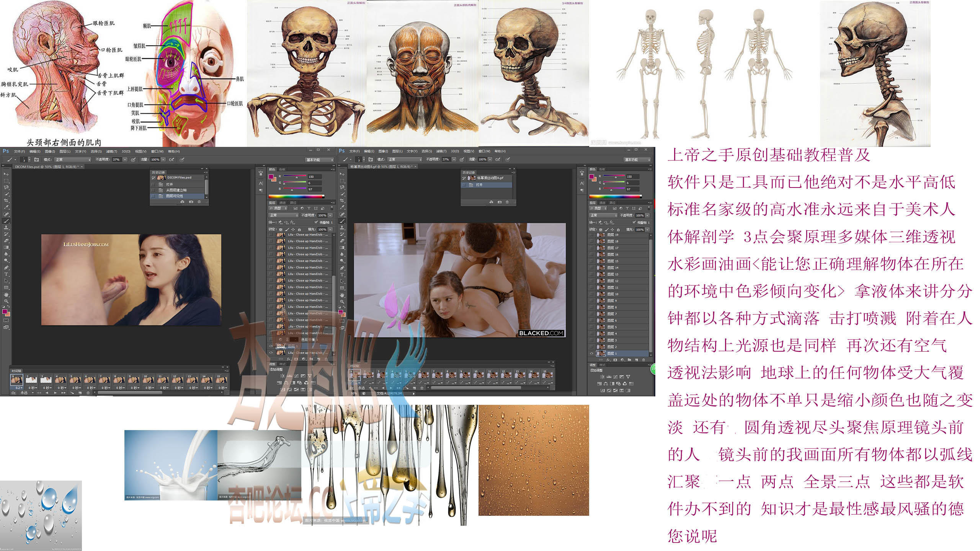Adjust the R slider in left Color panel

pyautogui.click(x=297, y=177)
